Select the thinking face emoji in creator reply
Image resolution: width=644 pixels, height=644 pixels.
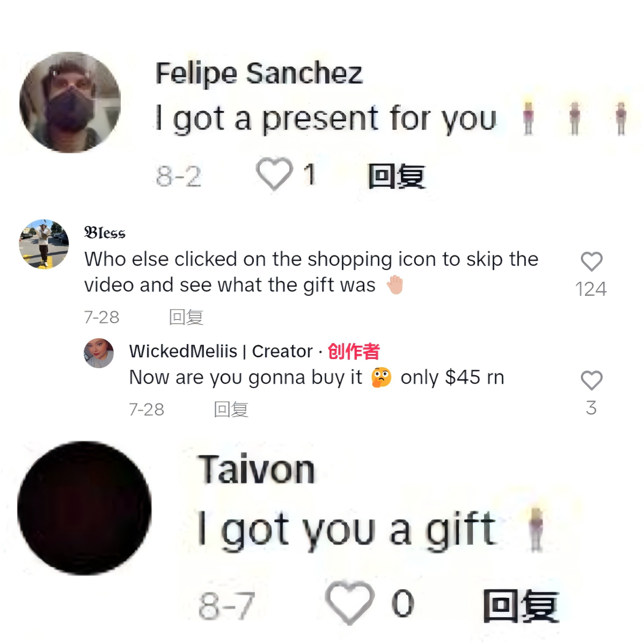click(382, 377)
